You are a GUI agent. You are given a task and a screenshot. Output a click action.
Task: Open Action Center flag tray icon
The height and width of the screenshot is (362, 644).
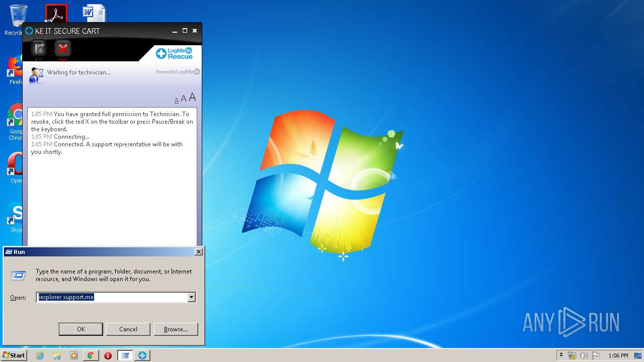tap(596, 355)
